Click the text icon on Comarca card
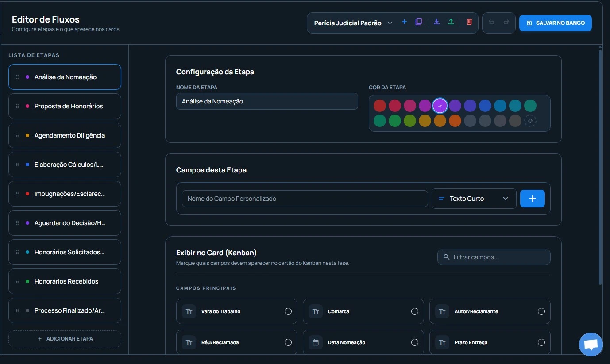 (316, 311)
